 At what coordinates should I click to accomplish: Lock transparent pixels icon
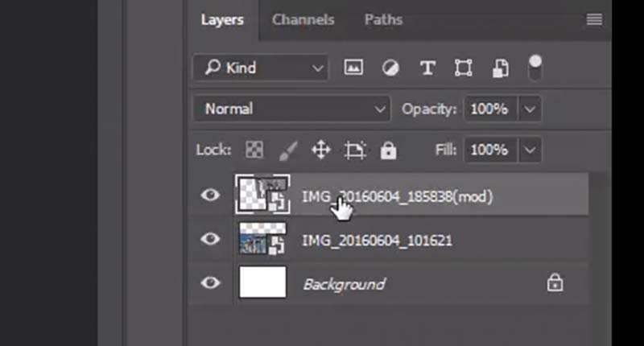pos(254,150)
